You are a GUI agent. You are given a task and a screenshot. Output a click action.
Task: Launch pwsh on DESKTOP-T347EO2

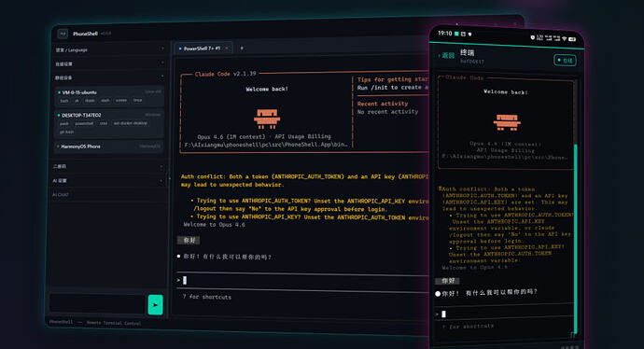pyautogui.click(x=64, y=123)
